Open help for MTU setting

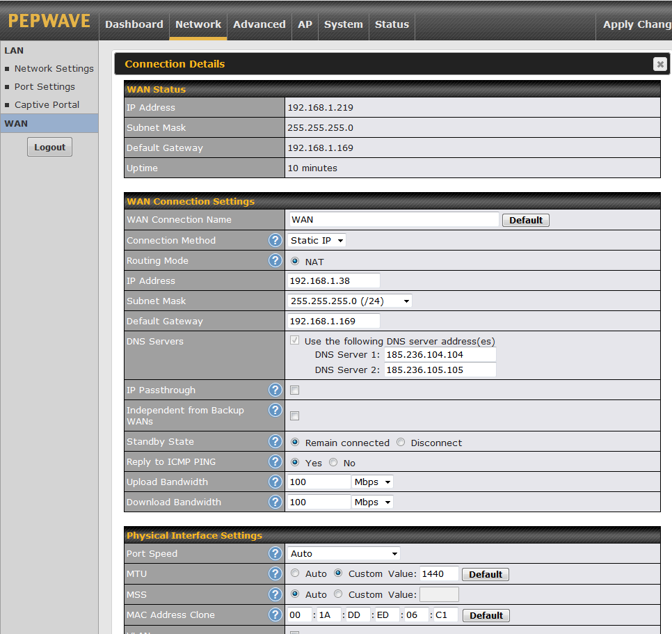point(275,573)
